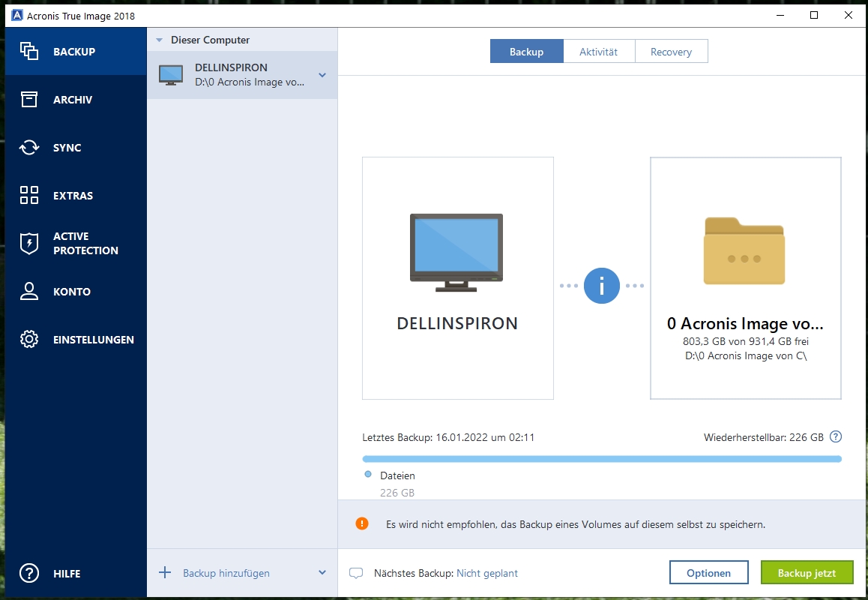Switch to the Backup tab

(x=526, y=51)
